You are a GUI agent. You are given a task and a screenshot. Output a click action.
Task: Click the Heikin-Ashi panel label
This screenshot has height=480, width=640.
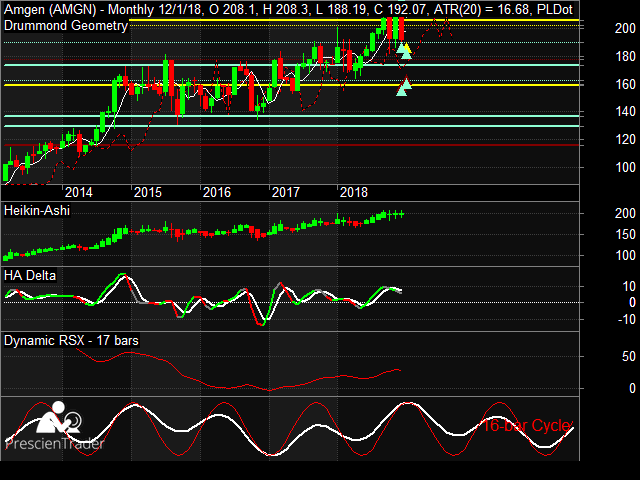tap(37, 211)
